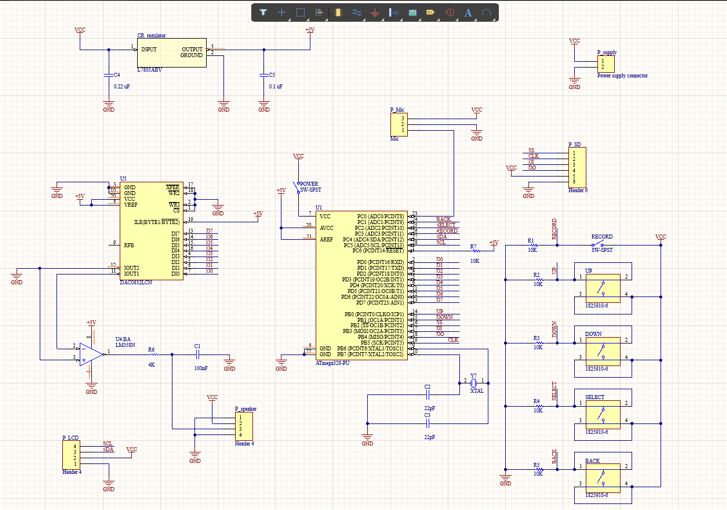Screen dimensions: 727x510
Task: Select the DOWN pushbutton component
Action: [x=603, y=351]
